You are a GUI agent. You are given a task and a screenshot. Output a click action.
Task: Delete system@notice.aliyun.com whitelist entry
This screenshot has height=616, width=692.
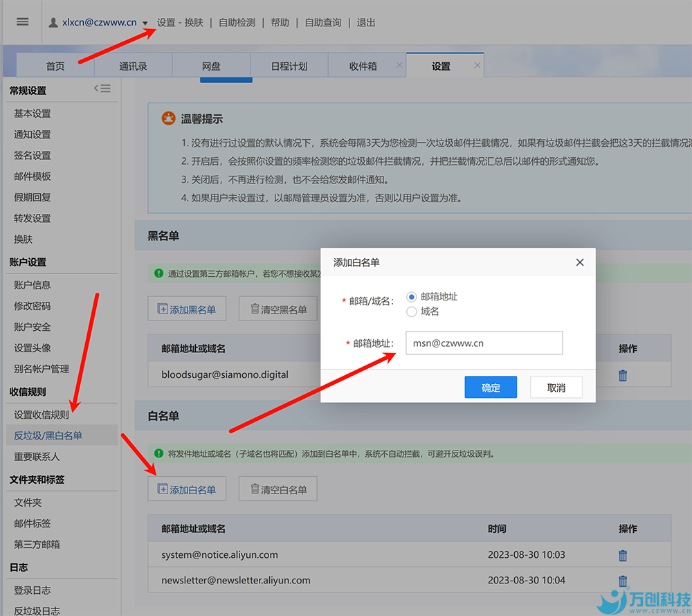623,555
